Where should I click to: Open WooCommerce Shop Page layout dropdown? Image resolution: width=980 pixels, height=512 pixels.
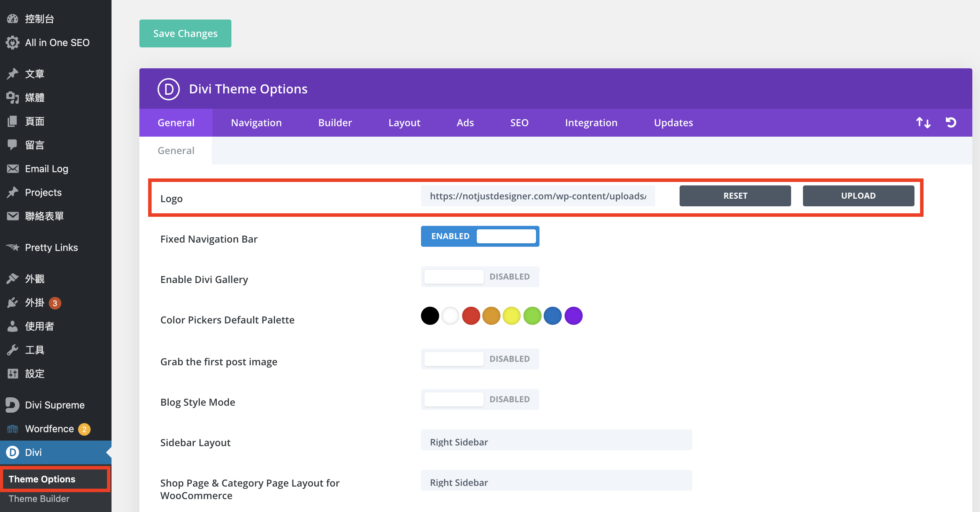[x=556, y=481]
